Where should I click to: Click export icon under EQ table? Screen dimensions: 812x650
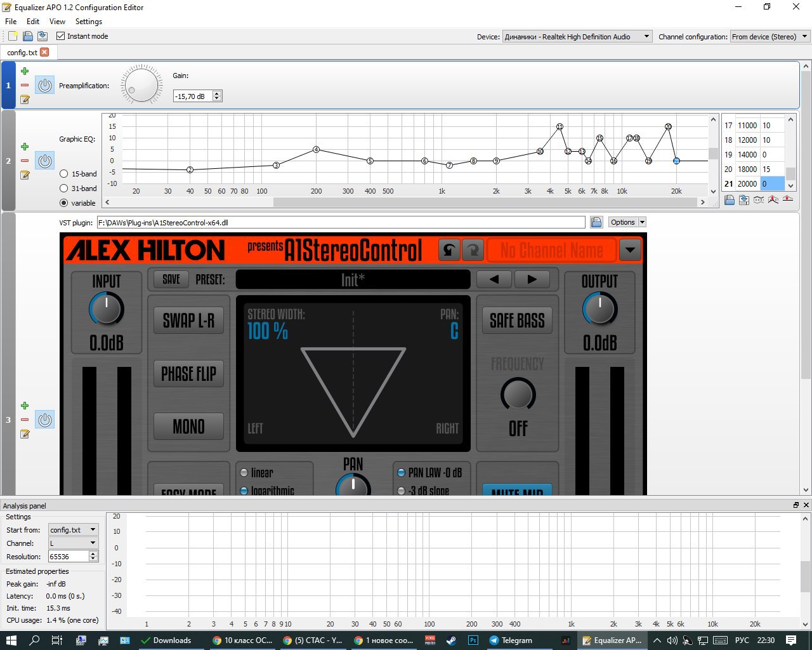[x=744, y=200]
